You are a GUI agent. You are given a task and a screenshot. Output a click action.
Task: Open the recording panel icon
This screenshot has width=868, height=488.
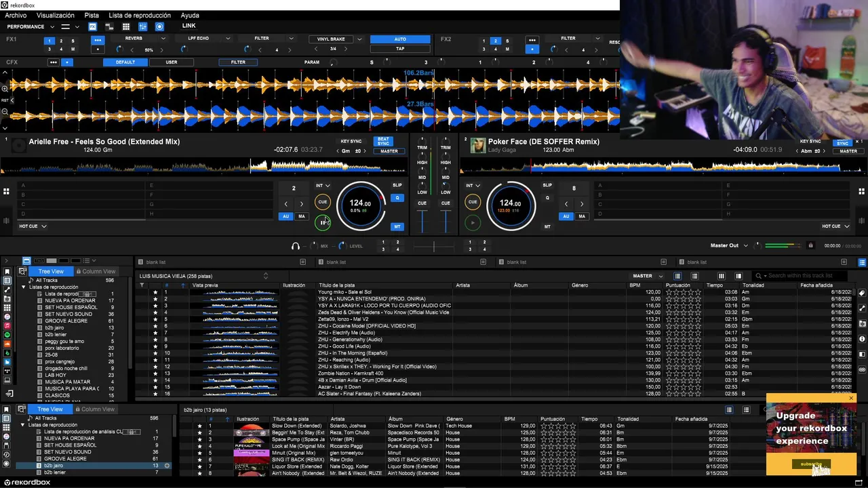(x=159, y=26)
